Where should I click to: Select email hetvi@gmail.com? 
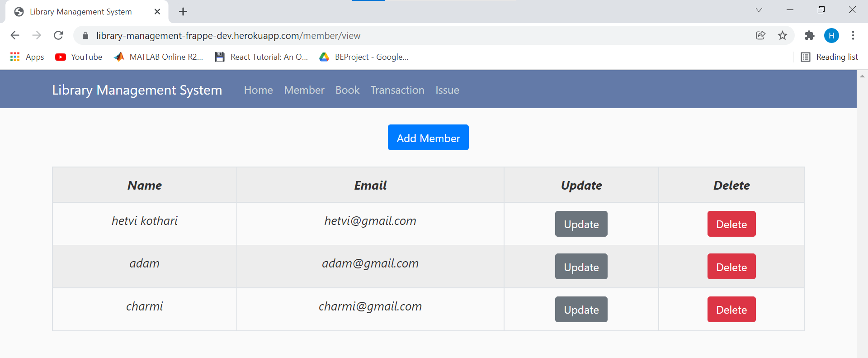(370, 221)
